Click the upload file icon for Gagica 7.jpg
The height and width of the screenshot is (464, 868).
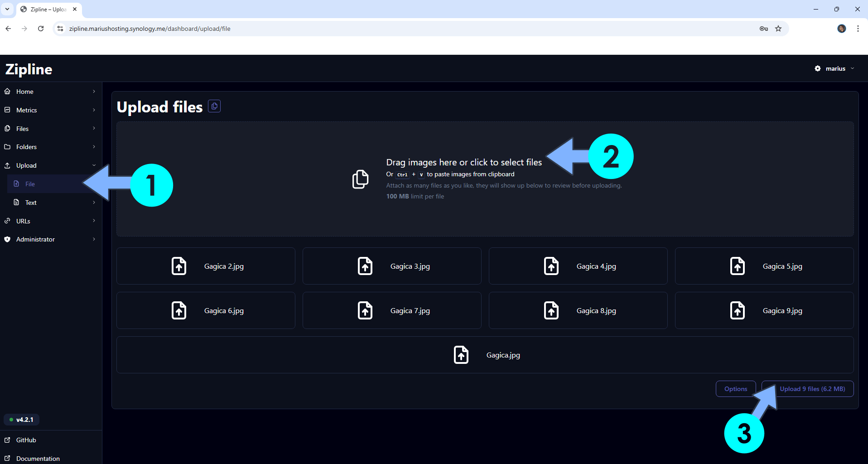click(x=365, y=310)
